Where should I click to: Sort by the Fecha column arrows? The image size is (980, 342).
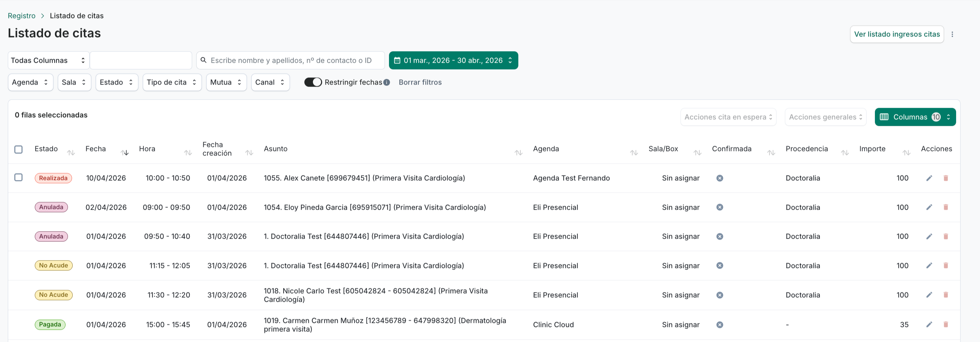(x=125, y=153)
